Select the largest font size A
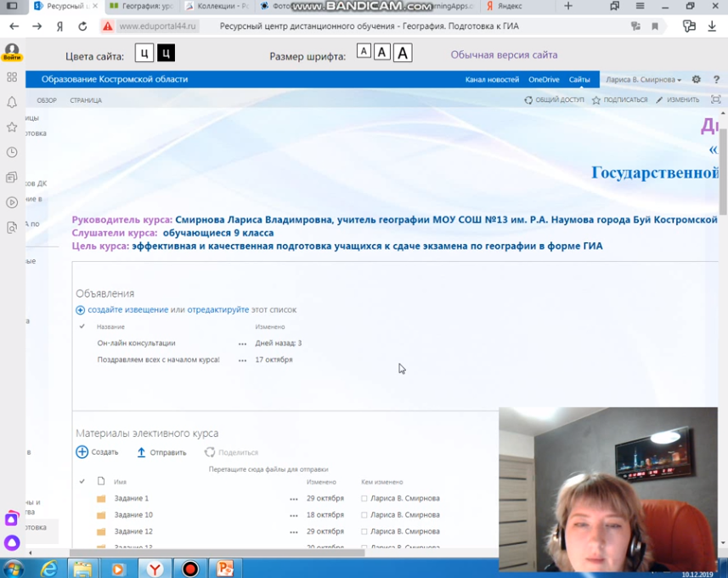Viewport: 728px width, 578px height. 403,53
